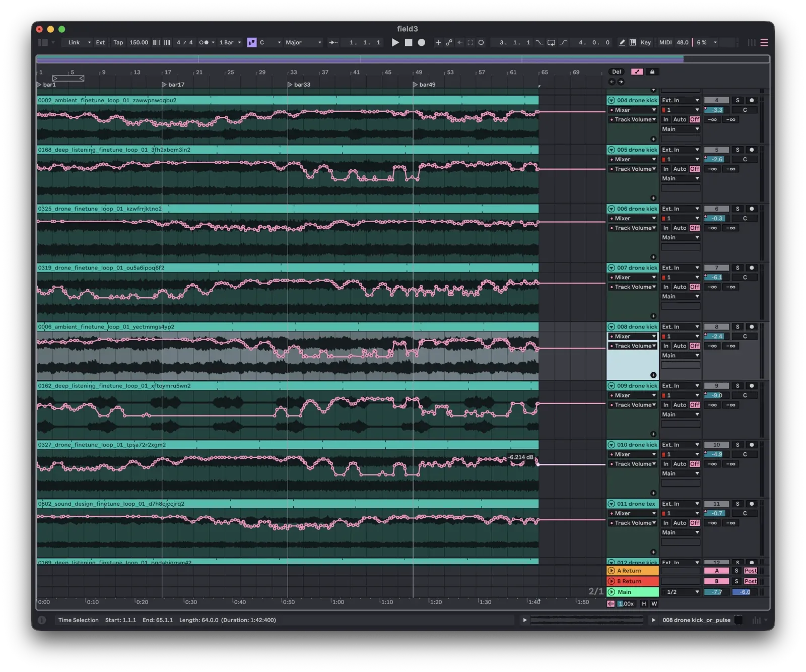This screenshot has height=672, width=806.
Task: Click the tempo nudge down icon
Action: coord(156,42)
